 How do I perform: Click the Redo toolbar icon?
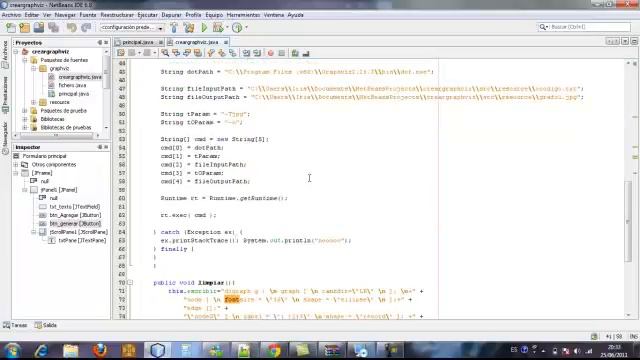pyautogui.click(x=86, y=27)
